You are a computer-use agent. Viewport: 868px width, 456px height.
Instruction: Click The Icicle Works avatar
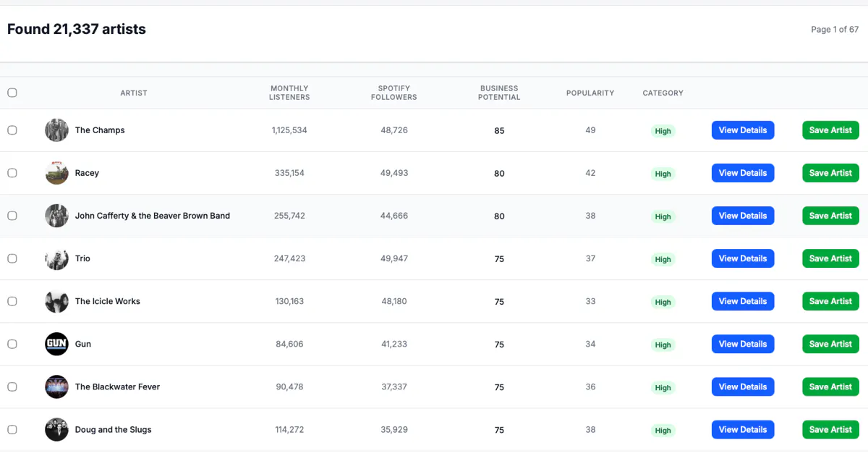[56, 301]
